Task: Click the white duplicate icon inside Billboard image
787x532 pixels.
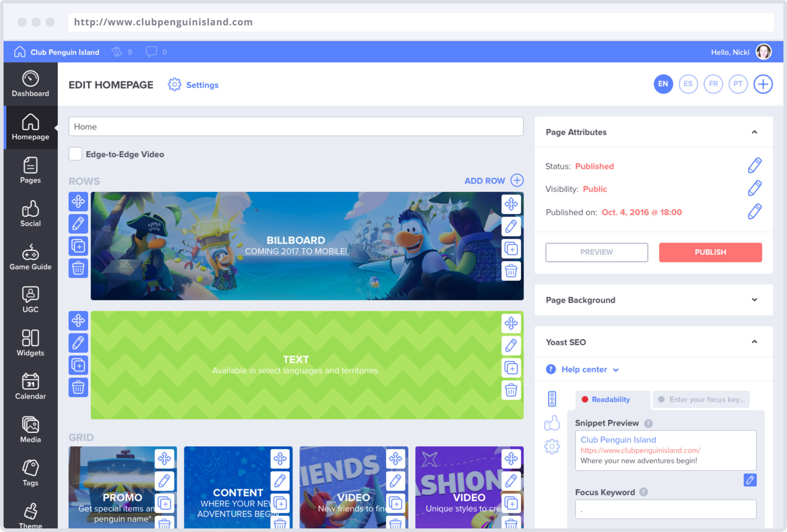Action: point(511,248)
